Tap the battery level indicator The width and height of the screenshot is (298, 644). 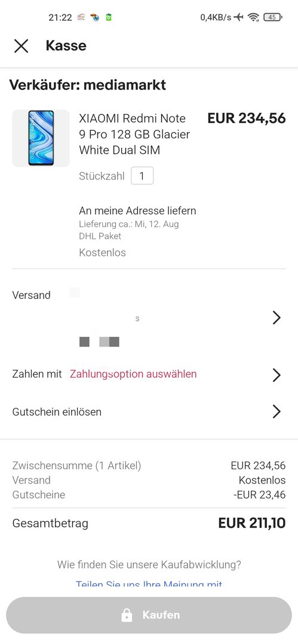[272, 17]
